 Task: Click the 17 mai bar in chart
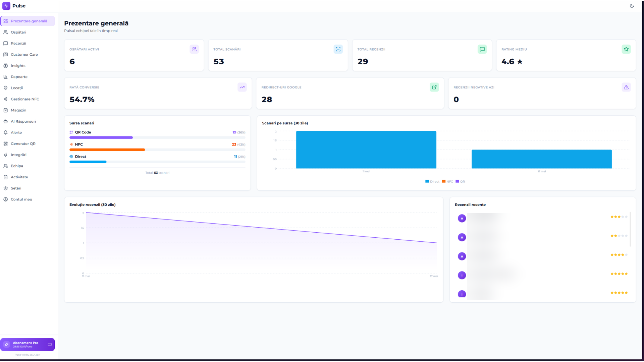click(542, 159)
